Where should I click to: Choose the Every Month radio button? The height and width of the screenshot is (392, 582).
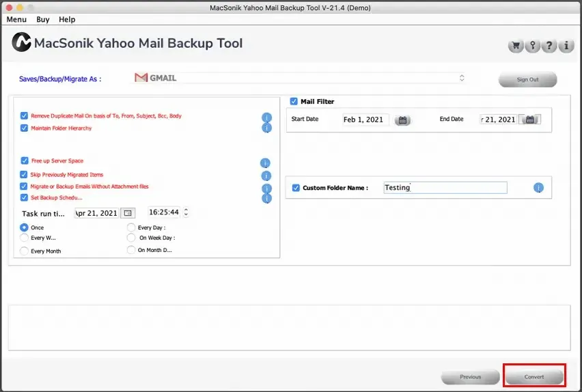[x=24, y=251]
